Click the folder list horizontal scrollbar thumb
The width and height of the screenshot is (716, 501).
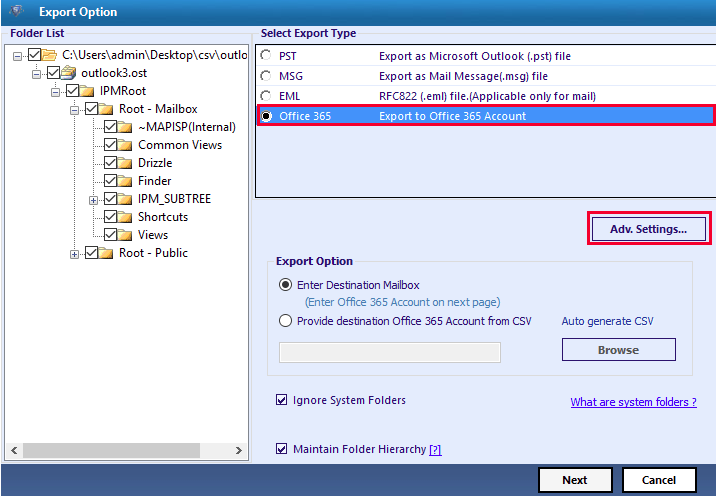(111, 451)
